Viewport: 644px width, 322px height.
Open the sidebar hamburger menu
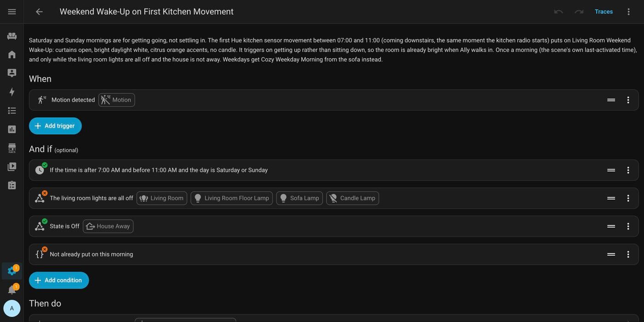(12, 11)
